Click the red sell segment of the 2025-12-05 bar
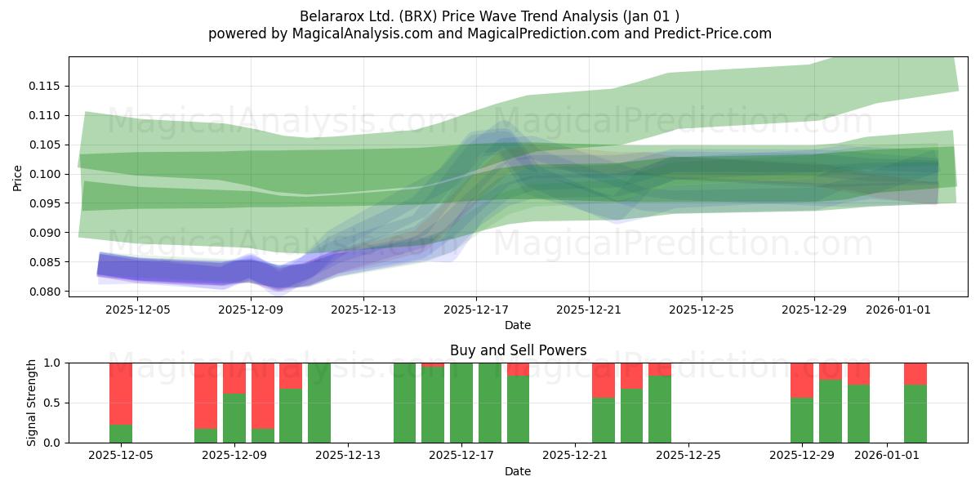Image resolution: width=980 pixels, height=490 pixels. tap(121, 394)
